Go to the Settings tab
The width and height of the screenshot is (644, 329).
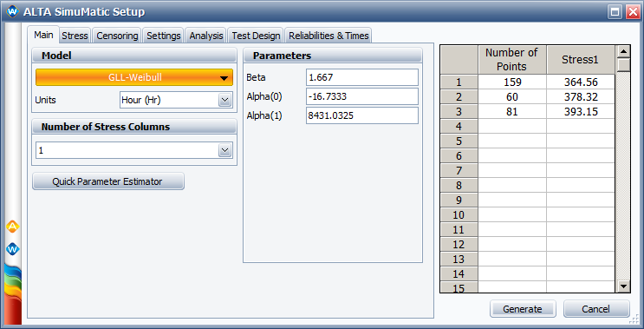coord(164,36)
